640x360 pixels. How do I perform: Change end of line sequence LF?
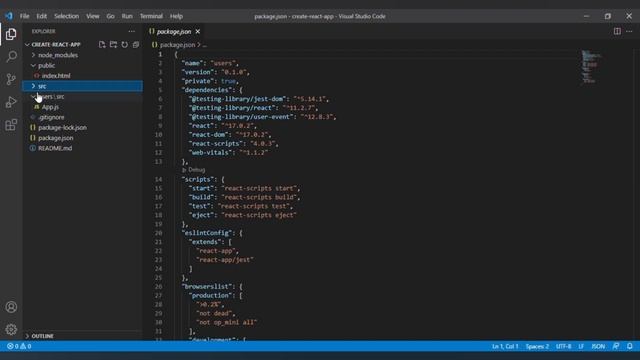[581, 346]
